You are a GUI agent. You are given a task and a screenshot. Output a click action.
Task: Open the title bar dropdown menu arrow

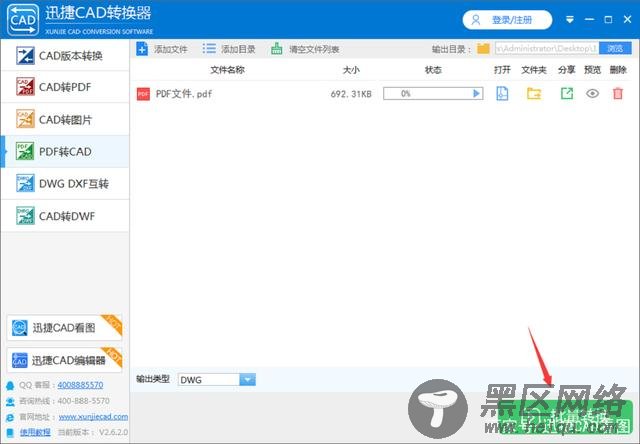pyautogui.click(x=570, y=19)
